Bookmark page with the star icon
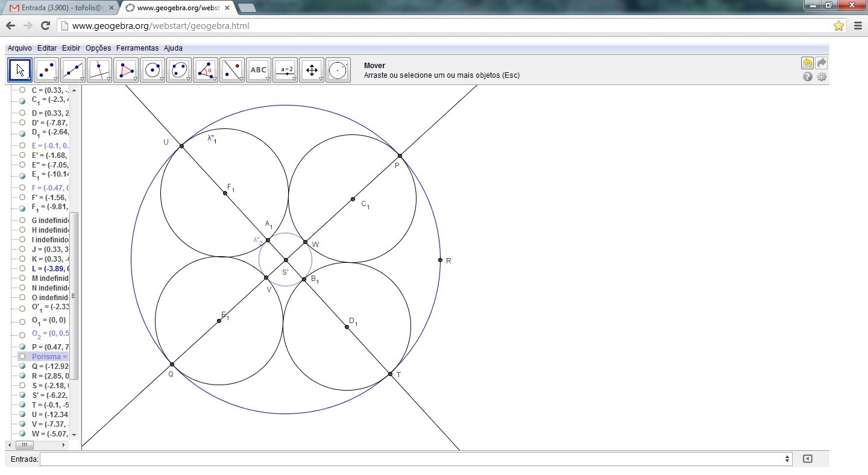This screenshot has height=475, width=868. 838,26
